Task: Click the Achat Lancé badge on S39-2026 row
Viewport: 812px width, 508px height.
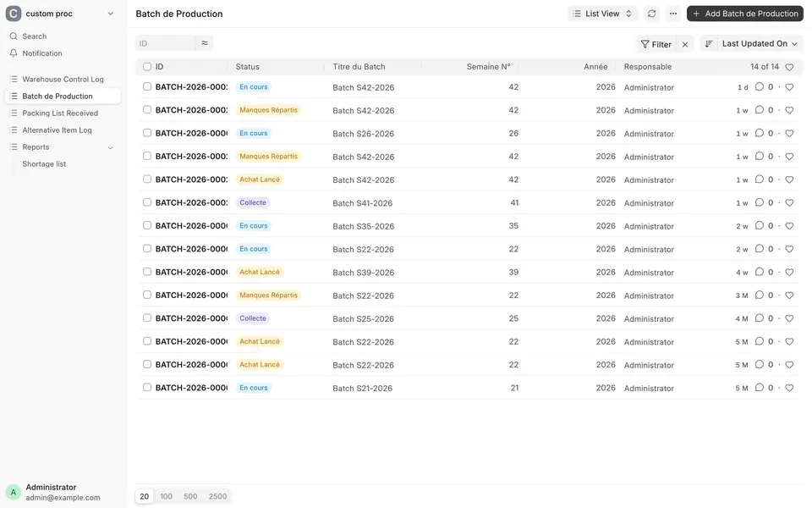Action: (x=260, y=272)
